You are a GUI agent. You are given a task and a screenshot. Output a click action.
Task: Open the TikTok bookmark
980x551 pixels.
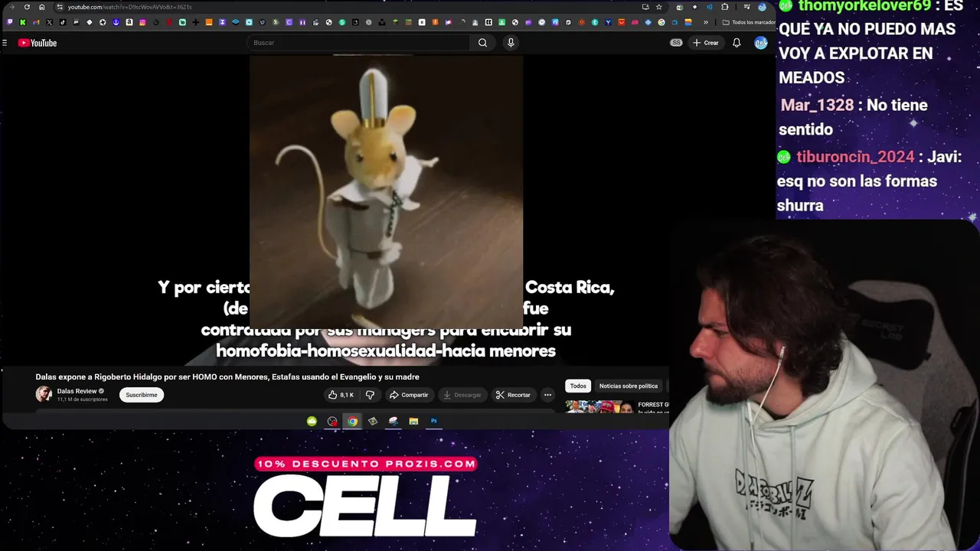coord(63,22)
